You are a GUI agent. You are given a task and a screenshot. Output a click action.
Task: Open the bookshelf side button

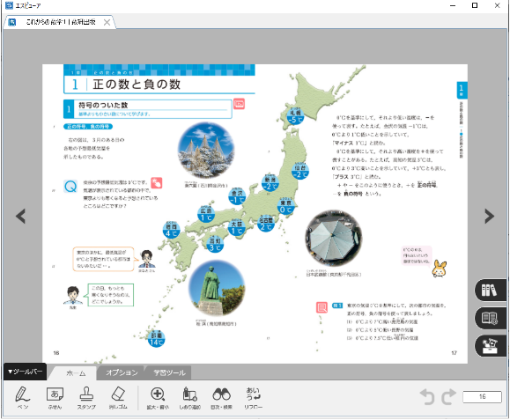491,290
